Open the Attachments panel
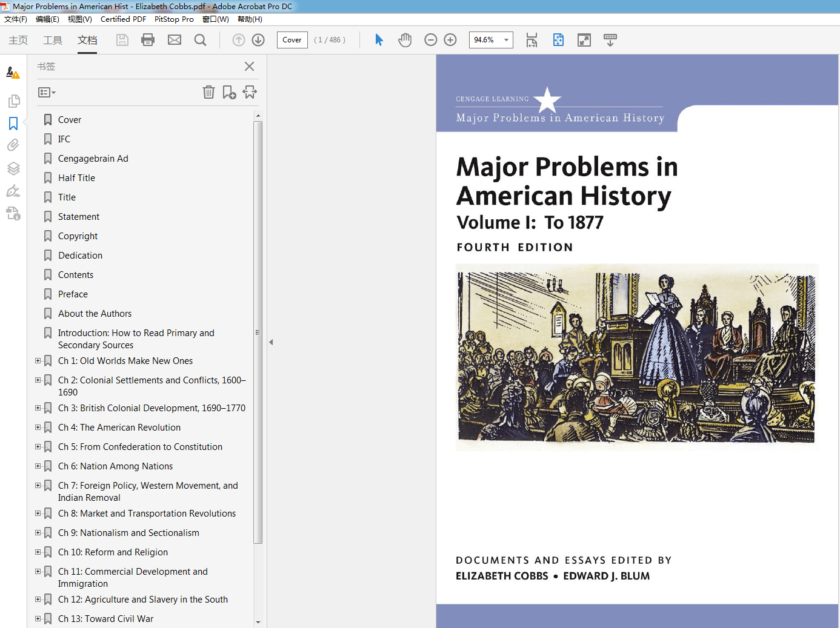840x628 pixels. [x=13, y=145]
